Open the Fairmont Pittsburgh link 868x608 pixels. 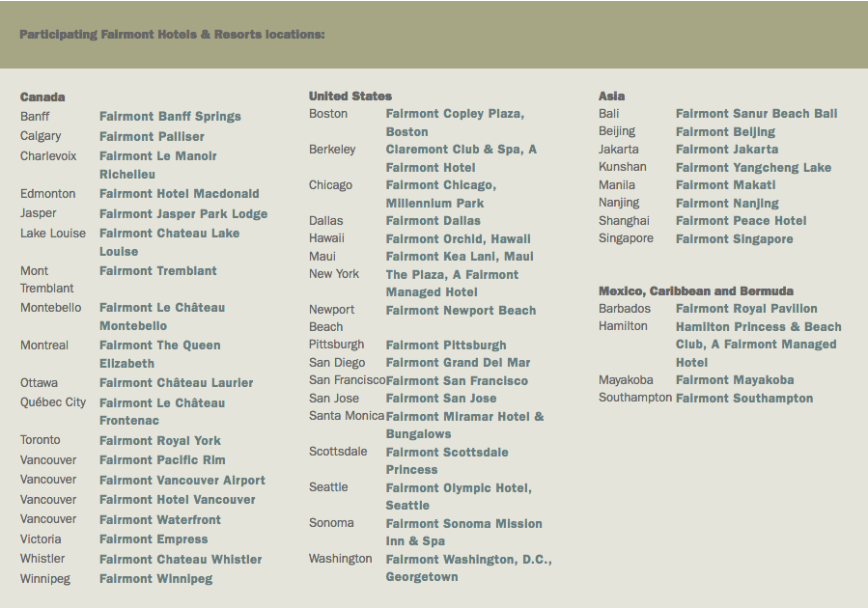(446, 345)
